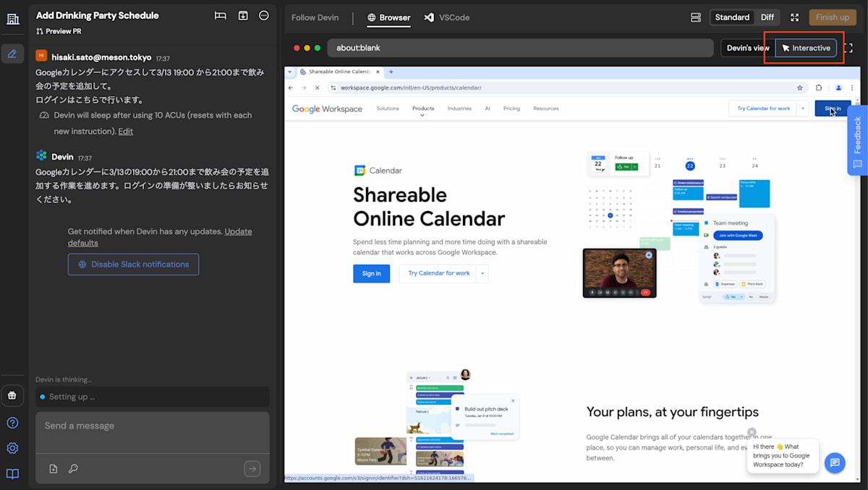Click the fullscreen browser icon beside Interactive
This screenshot has width=868, height=490.
[x=849, y=48]
